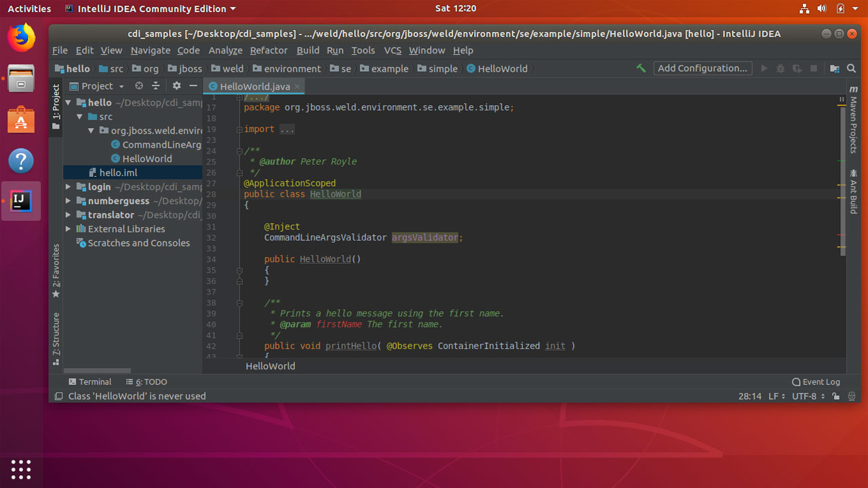Viewport: 868px width, 488px height.
Task: Collapse all in Project panel
Action: pyautogui.click(x=156, y=85)
